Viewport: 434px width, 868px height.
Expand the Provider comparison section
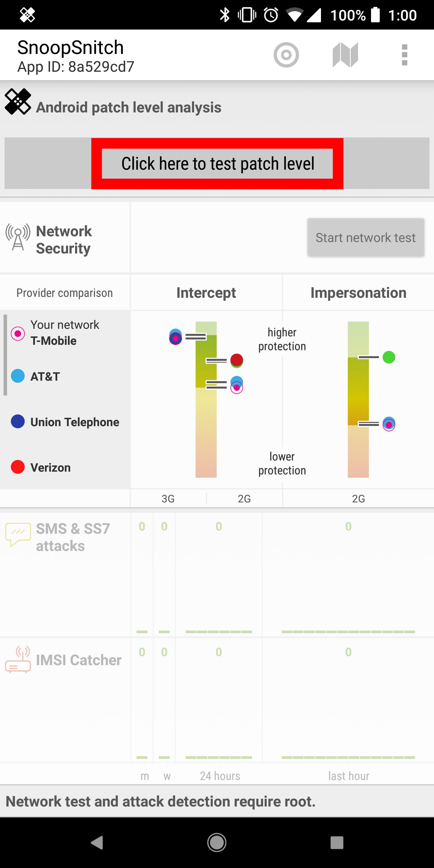[64, 292]
